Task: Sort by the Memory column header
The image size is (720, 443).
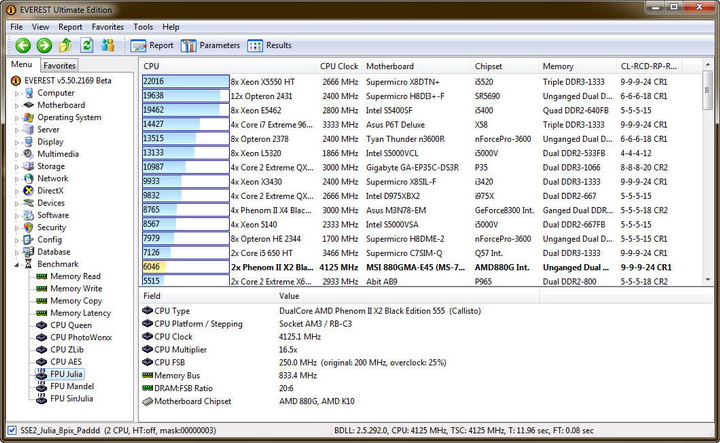Action: pyautogui.click(x=577, y=66)
